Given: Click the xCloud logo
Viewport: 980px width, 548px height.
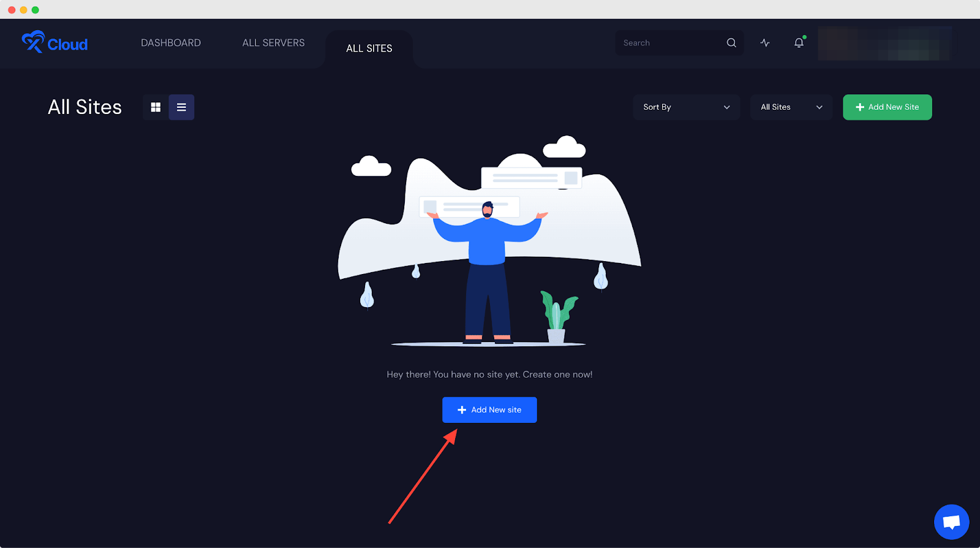Looking at the screenshot, I should pos(55,43).
